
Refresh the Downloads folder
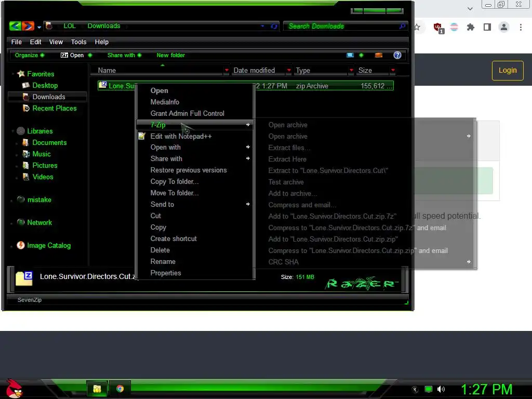click(x=274, y=26)
